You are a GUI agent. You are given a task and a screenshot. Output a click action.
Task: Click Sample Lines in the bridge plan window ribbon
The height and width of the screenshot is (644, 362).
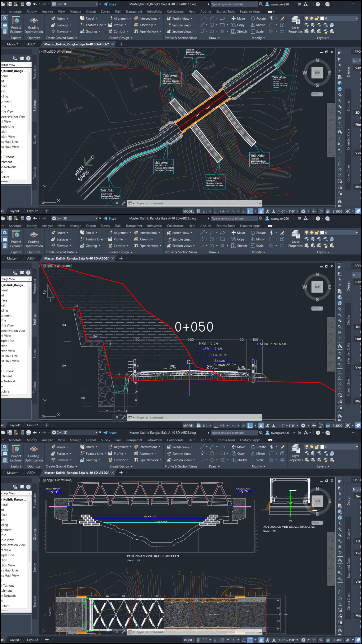click(179, 25)
